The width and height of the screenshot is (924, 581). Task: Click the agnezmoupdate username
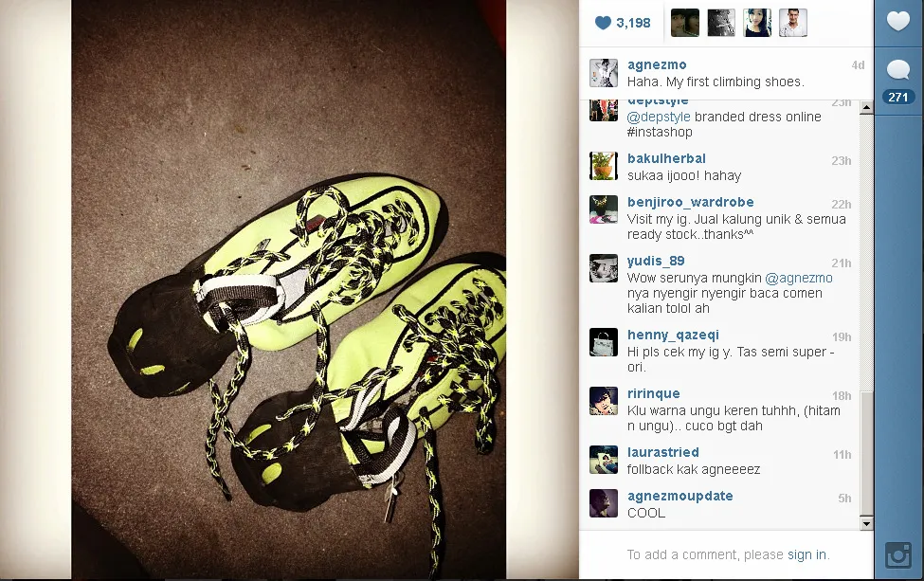coord(680,496)
